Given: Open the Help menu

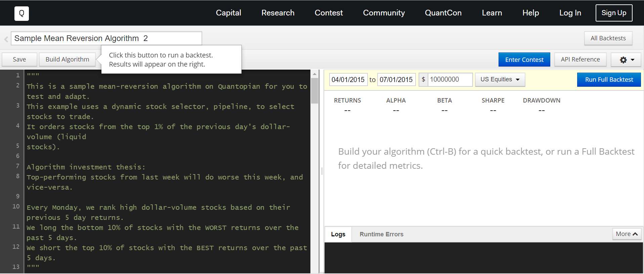Looking at the screenshot, I should pos(530,13).
